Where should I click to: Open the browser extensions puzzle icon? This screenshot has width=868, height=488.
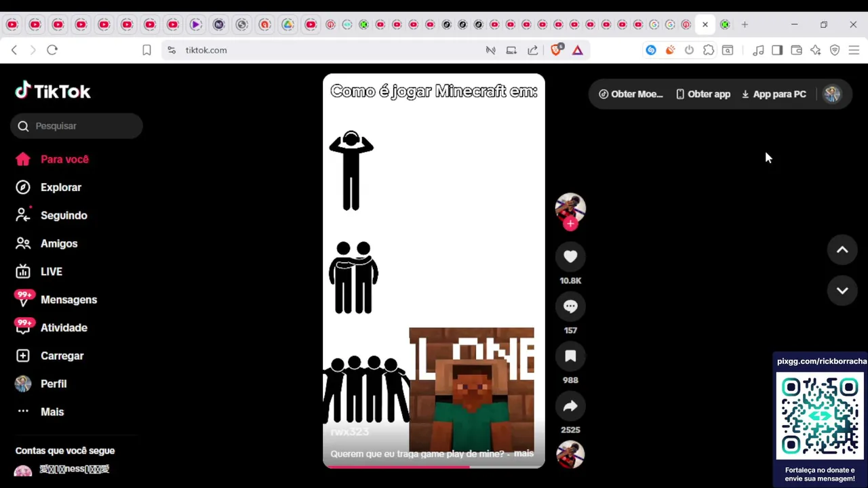(x=709, y=50)
